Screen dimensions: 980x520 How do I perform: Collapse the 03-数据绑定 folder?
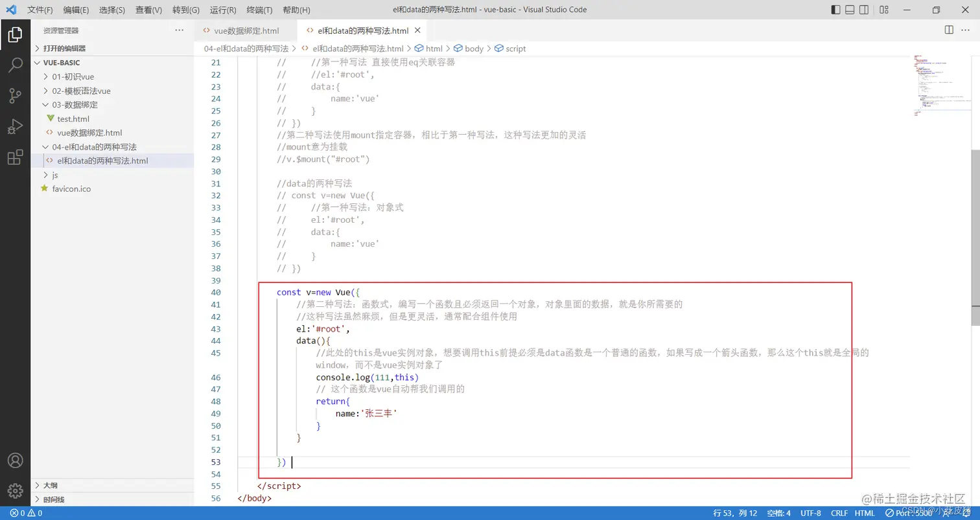(112, 104)
